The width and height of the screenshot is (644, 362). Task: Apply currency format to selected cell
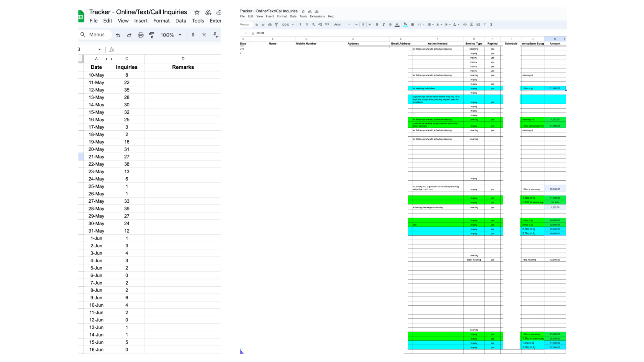(x=300, y=24)
